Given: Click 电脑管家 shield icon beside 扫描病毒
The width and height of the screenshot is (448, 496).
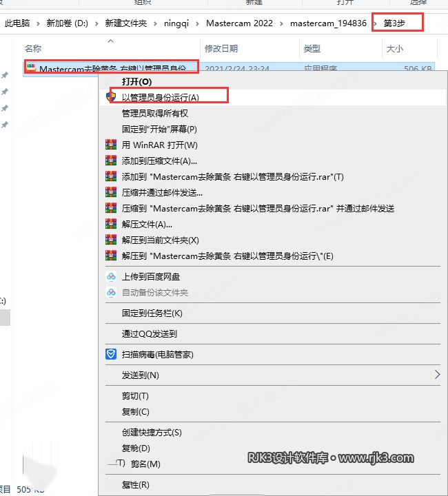Looking at the screenshot, I should (111, 354).
